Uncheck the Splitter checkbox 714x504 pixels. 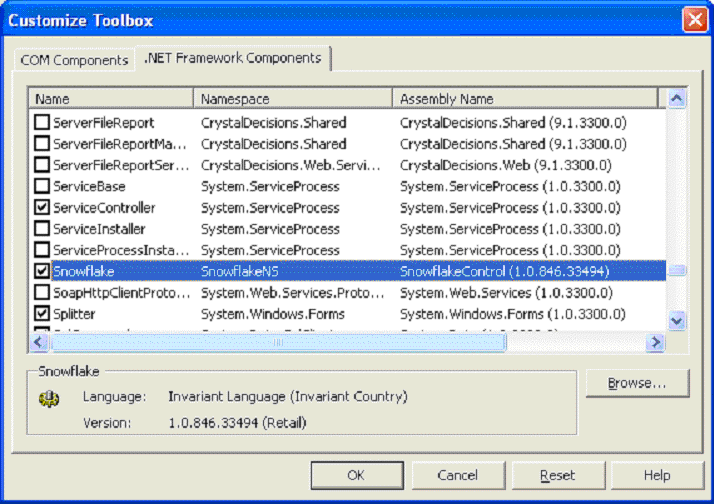tap(42, 314)
